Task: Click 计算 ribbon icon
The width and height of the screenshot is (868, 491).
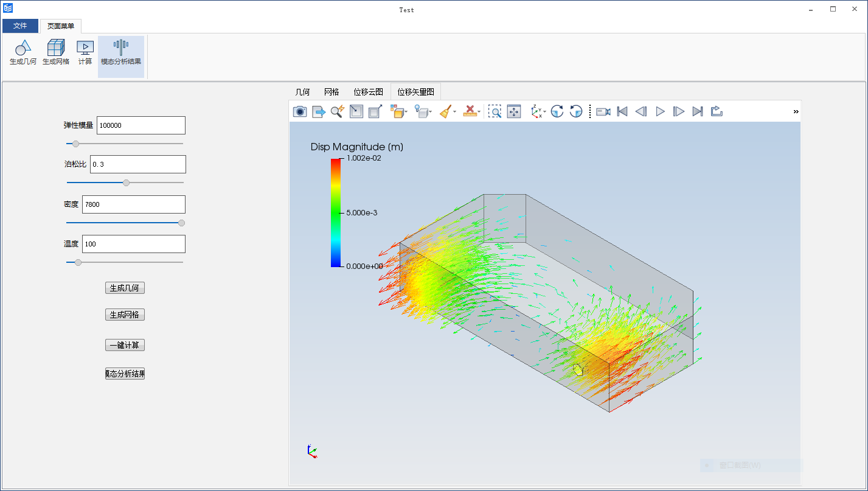Action: 85,53
